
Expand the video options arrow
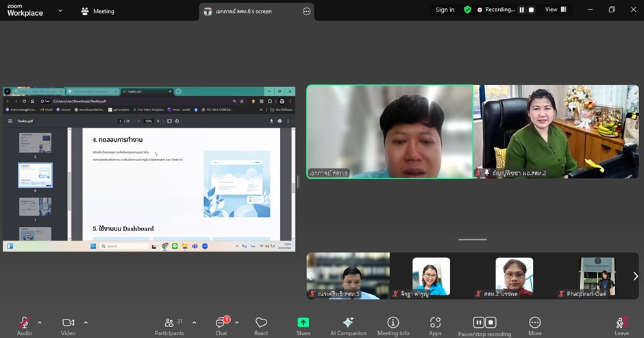[x=86, y=322]
